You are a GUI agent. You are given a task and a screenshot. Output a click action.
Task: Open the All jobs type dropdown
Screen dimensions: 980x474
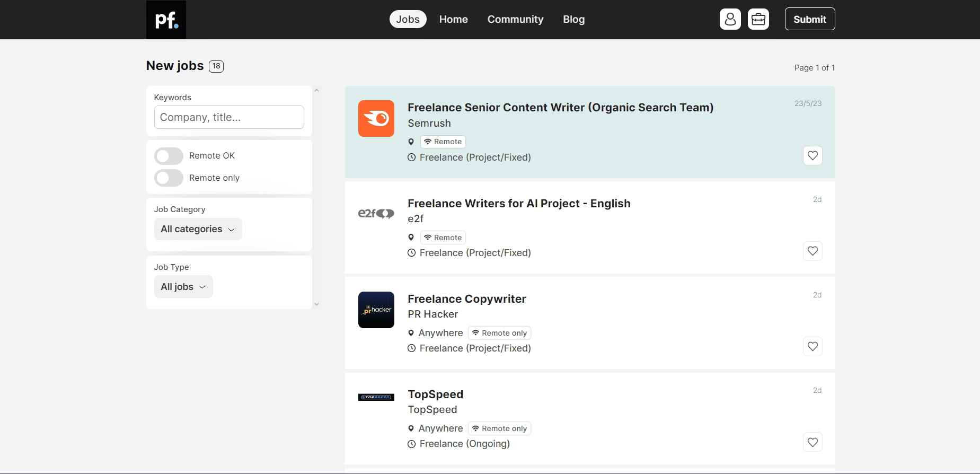(x=183, y=287)
